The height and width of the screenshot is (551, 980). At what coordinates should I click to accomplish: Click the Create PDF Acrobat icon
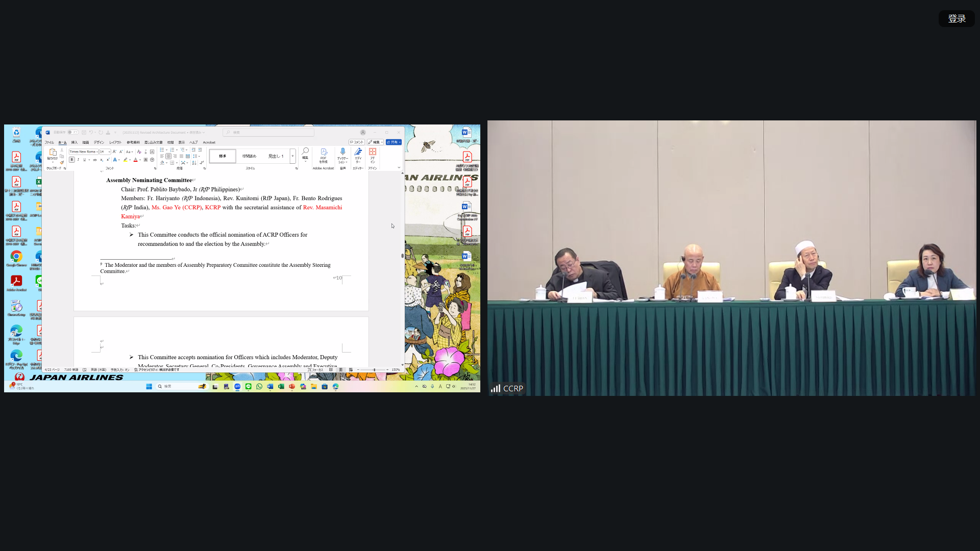(x=323, y=152)
